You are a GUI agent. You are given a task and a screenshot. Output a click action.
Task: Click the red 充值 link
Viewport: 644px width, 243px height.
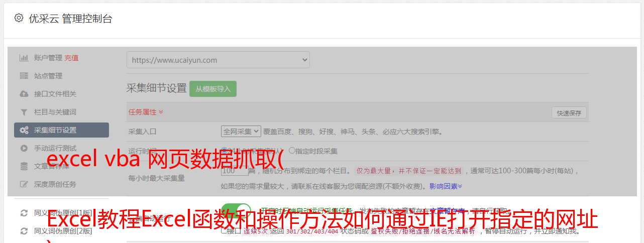[71, 58]
